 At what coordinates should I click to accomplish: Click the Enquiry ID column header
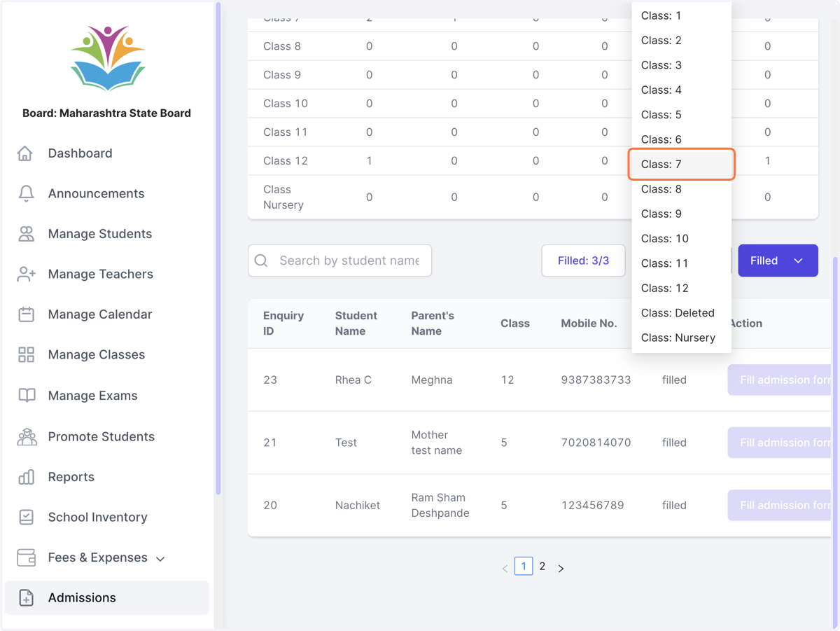pos(283,324)
